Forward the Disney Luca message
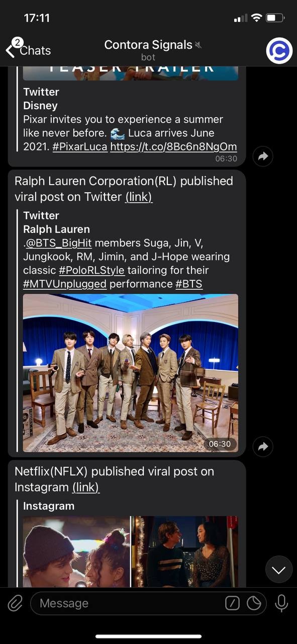This screenshot has width=297, height=644. click(x=263, y=156)
